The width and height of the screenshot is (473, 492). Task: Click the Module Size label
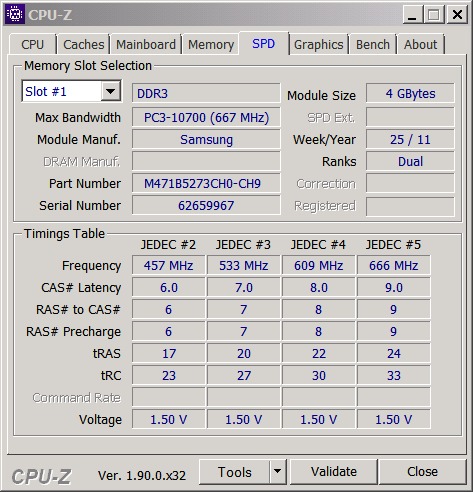coord(321,96)
